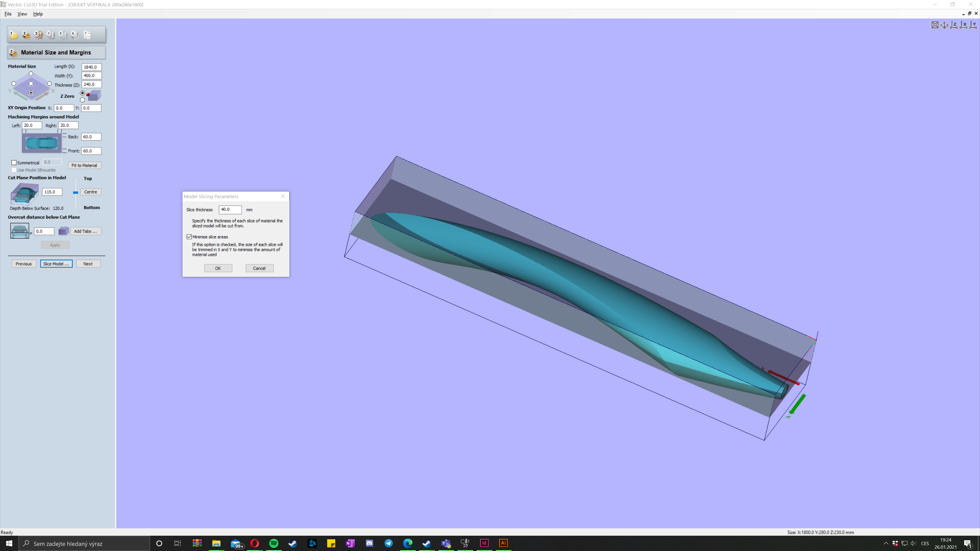View model along the Y axis
Screen dimensions: 980x551
(x=973, y=25)
